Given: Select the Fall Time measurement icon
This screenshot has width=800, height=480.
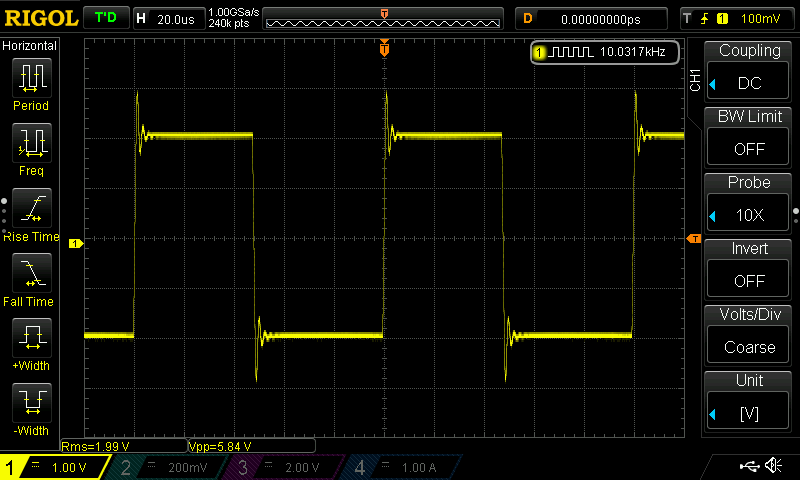Looking at the screenshot, I should [x=32, y=274].
